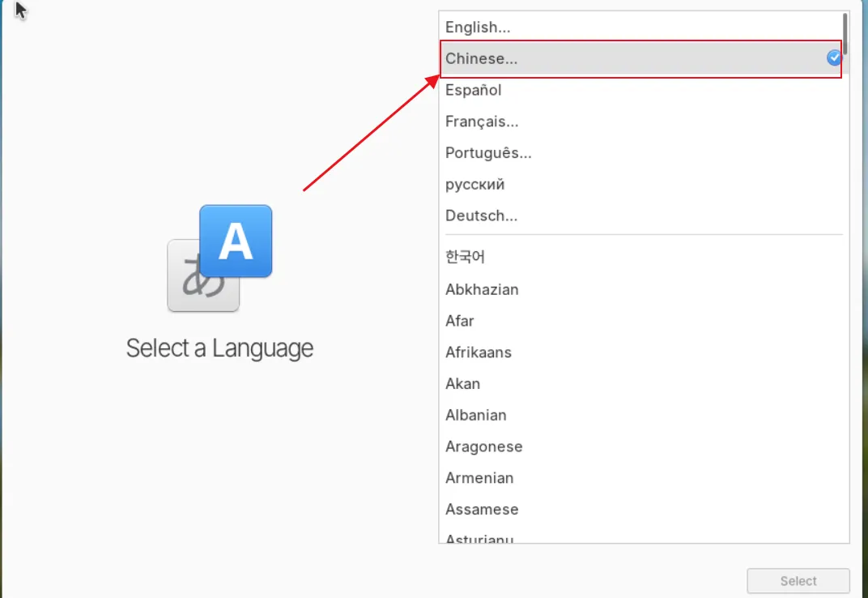Choose Aragonese from the language list
This screenshot has width=868, height=598.
tap(484, 446)
